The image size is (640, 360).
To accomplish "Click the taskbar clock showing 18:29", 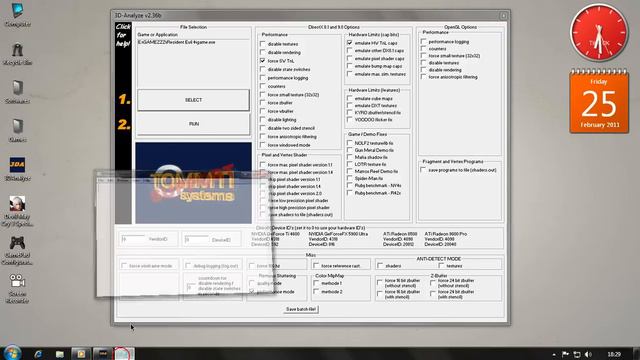I will tap(614, 354).
